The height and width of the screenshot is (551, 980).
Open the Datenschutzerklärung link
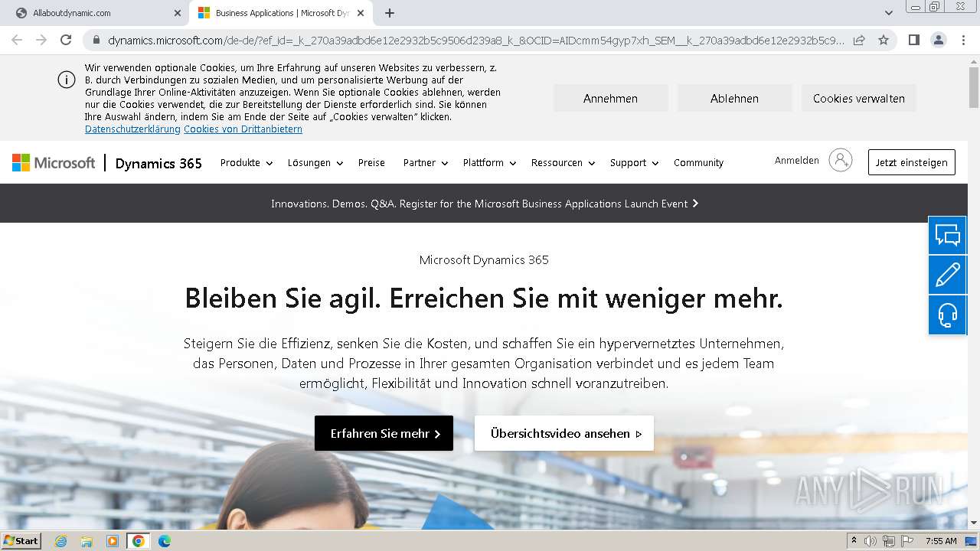(x=132, y=129)
